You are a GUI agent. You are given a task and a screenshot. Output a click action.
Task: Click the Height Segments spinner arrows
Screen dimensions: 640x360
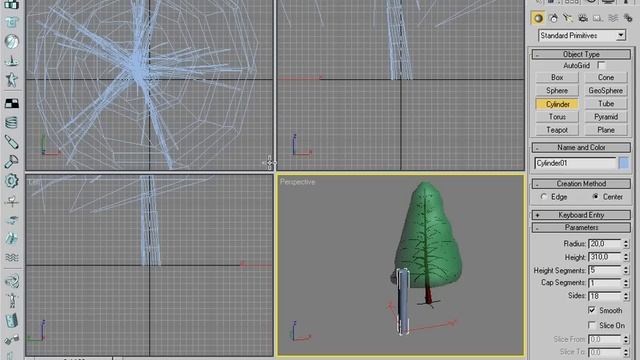pyautogui.click(x=626, y=270)
